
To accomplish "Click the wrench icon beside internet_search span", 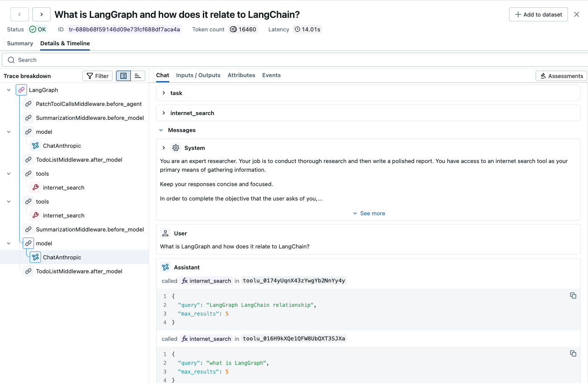I will tap(35, 187).
